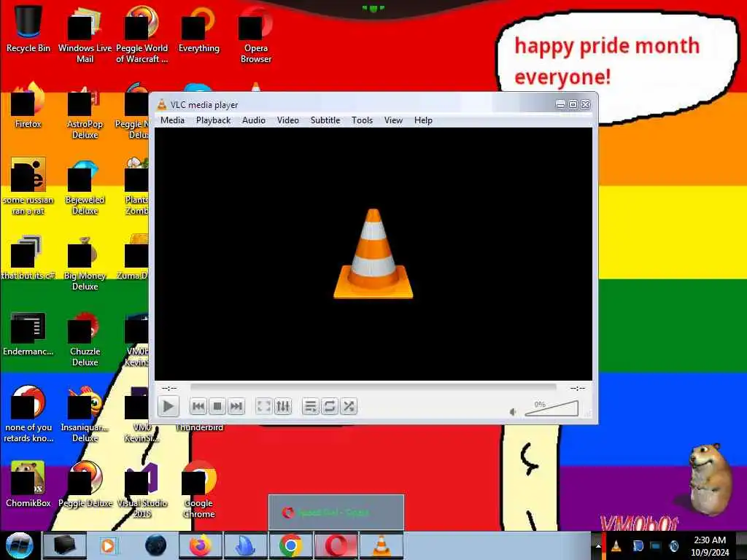
Task: Show hidden system tray icons
Action: [597, 546]
